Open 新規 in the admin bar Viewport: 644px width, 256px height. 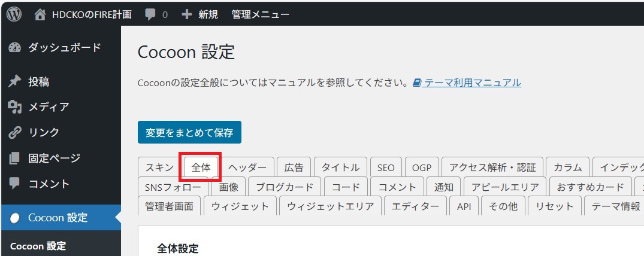tap(208, 15)
